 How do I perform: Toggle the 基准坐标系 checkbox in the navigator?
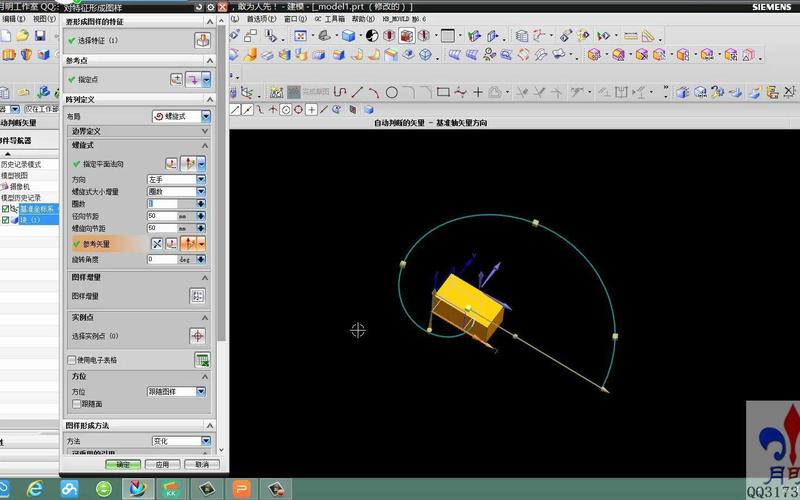(x=5, y=209)
